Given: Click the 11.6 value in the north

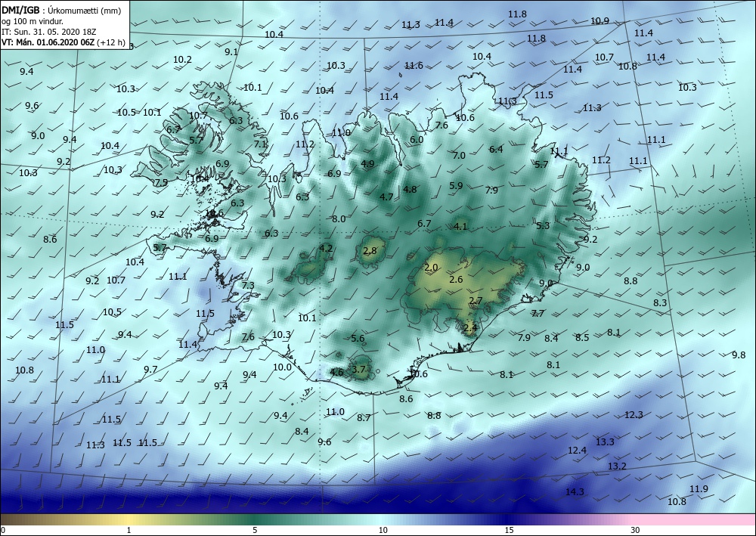Looking at the screenshot, I should 414,66.
